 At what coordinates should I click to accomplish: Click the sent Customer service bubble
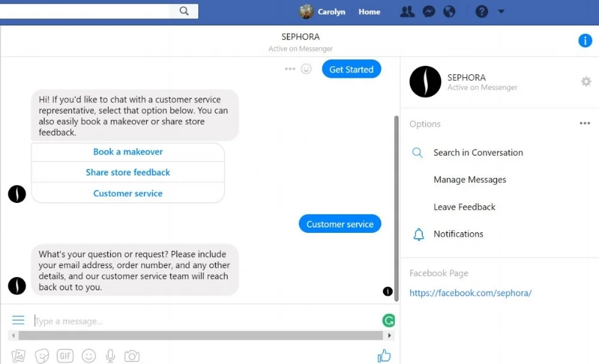(x=340, y=224)
